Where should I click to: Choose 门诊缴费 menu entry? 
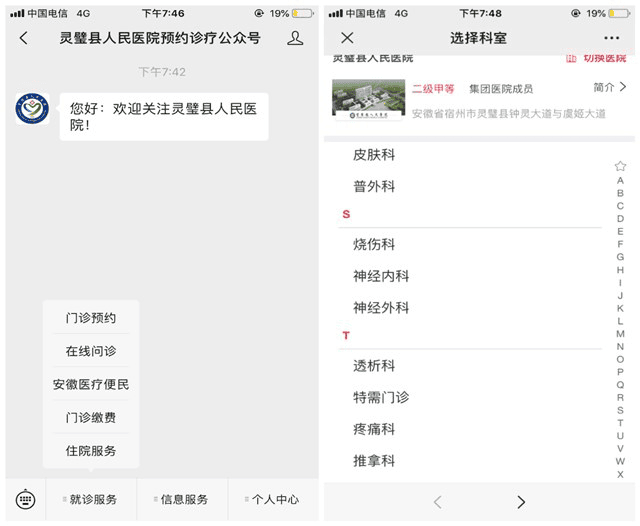pos(91,417)
